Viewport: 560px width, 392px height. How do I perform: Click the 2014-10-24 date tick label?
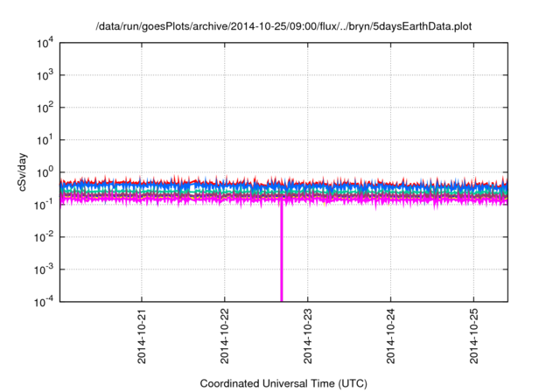[x=391, y=336]
